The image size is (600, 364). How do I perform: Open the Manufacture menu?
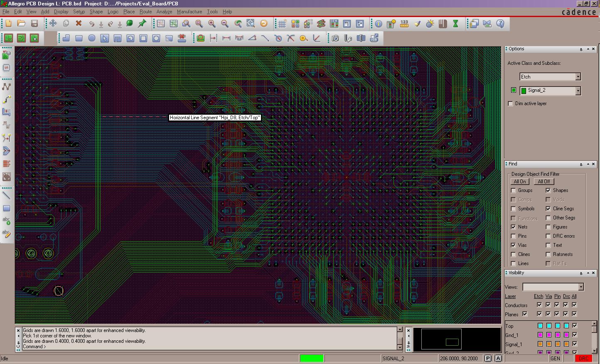(189, 12)
